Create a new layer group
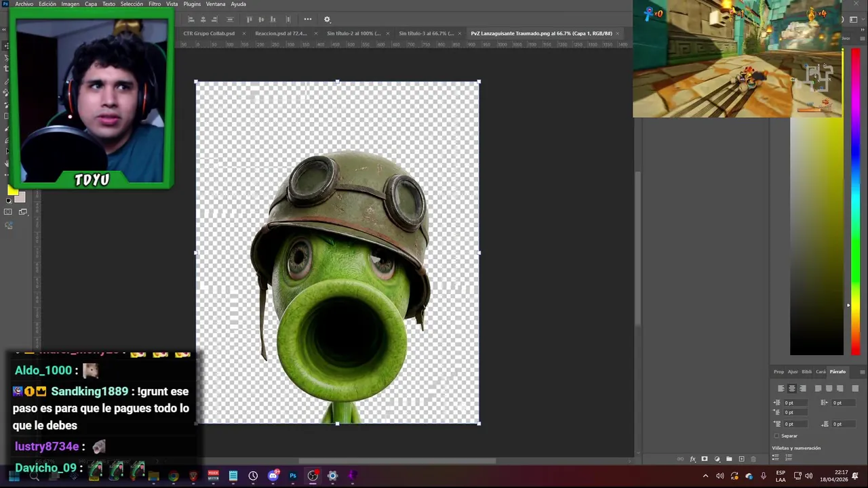Image resolution: width=868 pixels, height=488 pixels. (729, 459)
